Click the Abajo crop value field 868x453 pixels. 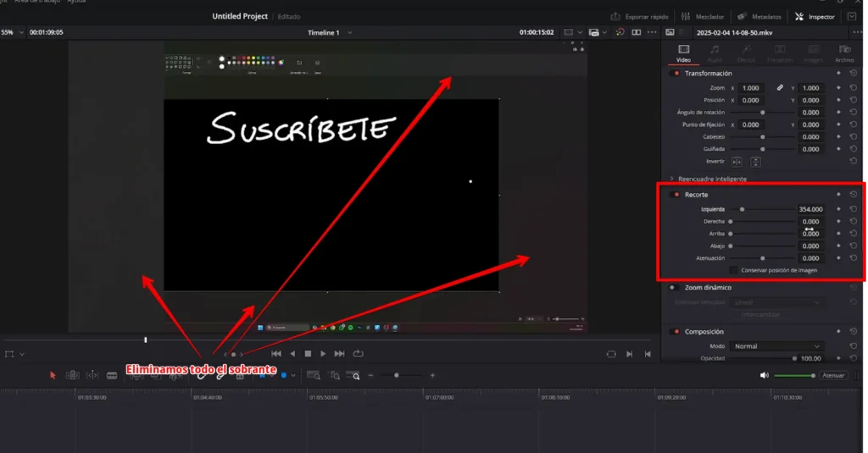click(x=811, y=246)
